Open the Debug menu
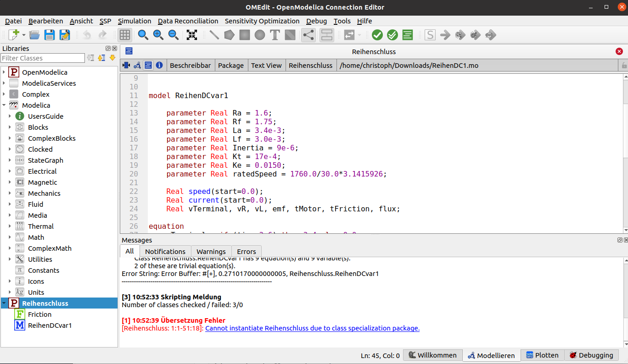Image resolution: width=628 pixels, height=364 pixels. (x=316, y=21)
